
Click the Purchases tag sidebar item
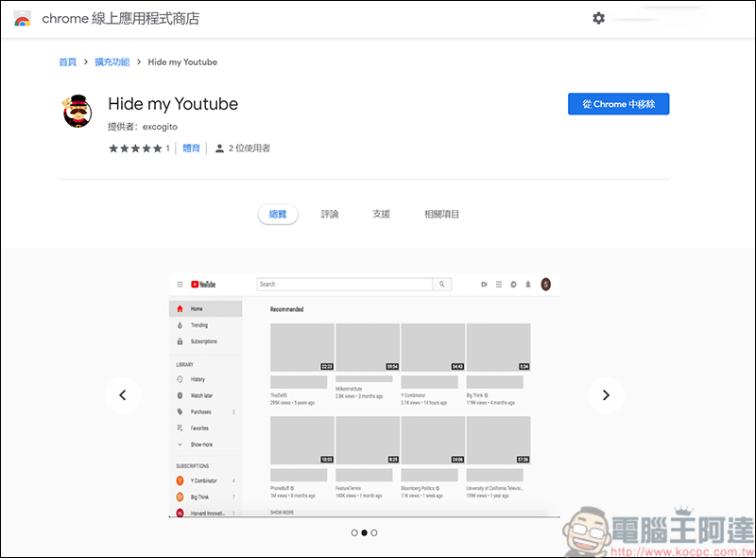coord(205,411)
